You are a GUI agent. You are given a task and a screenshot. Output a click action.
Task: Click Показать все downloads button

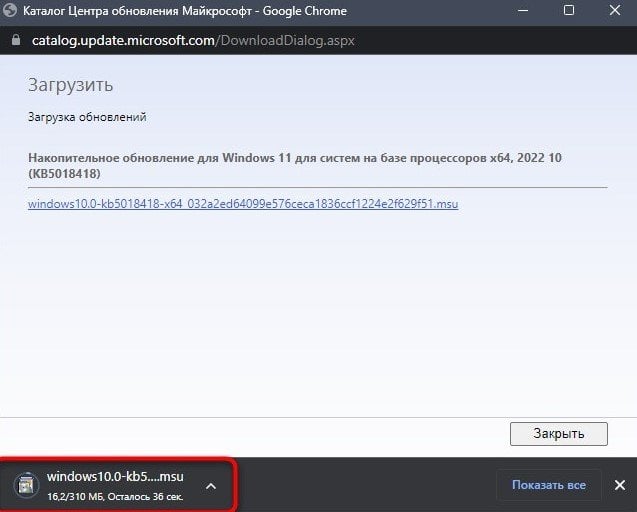[549, 485]
